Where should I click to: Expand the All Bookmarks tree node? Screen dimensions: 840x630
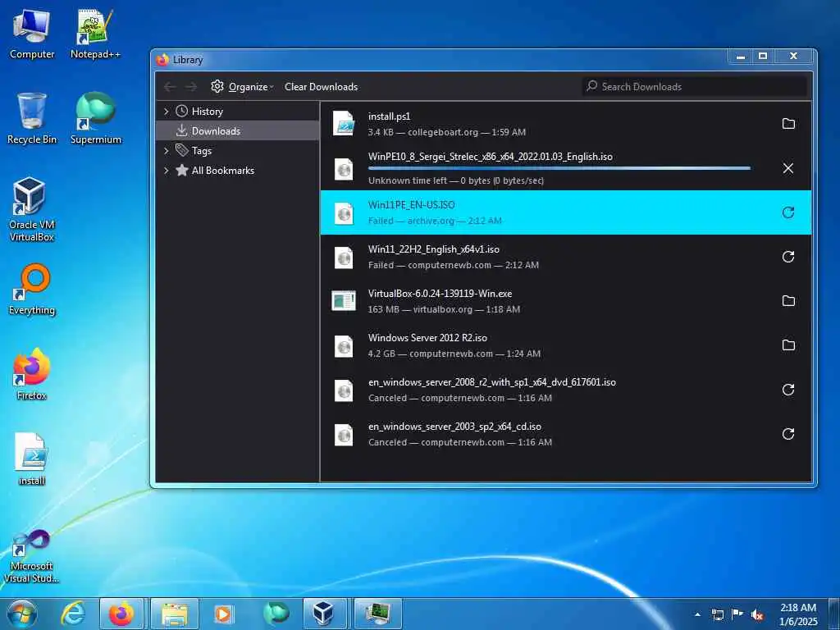click(166, 171)
